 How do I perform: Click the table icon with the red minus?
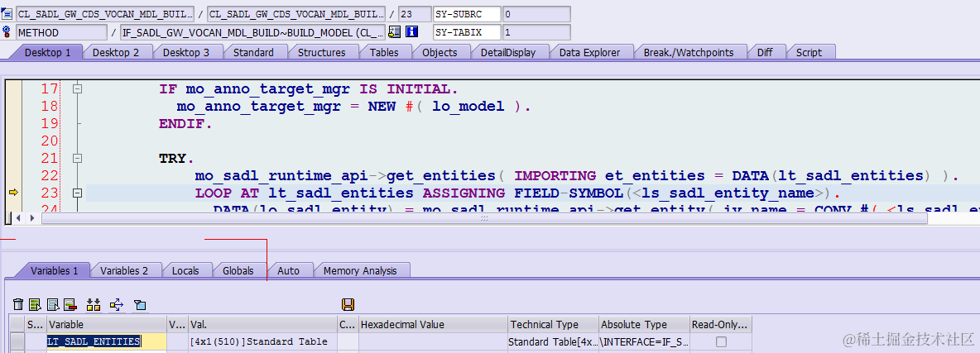[70, 304]
